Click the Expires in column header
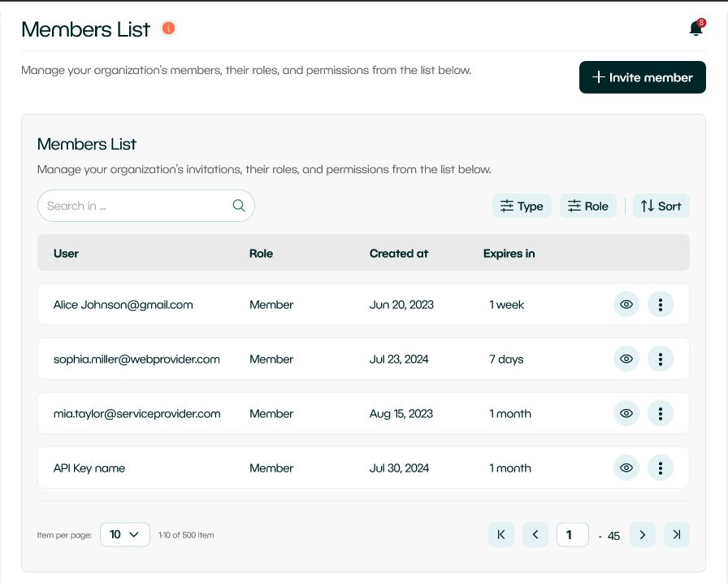 click(x=509, y=254)
